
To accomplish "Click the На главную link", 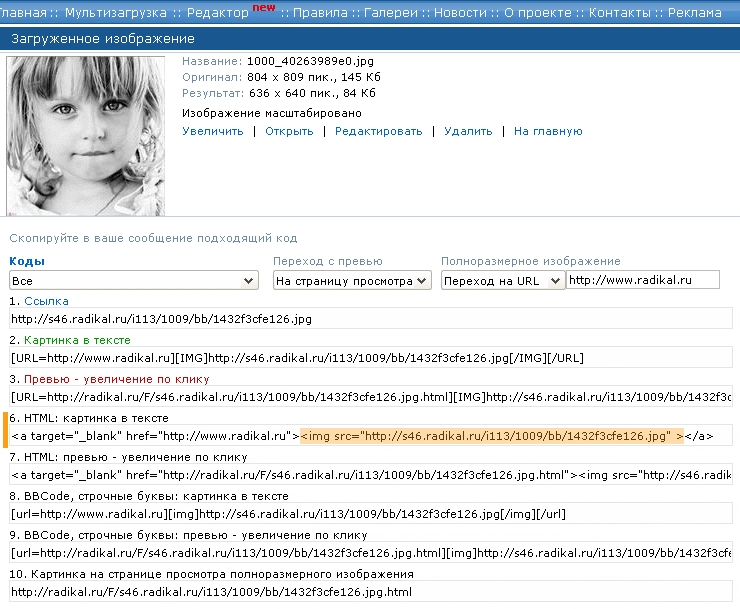I will tap(548, 131).
